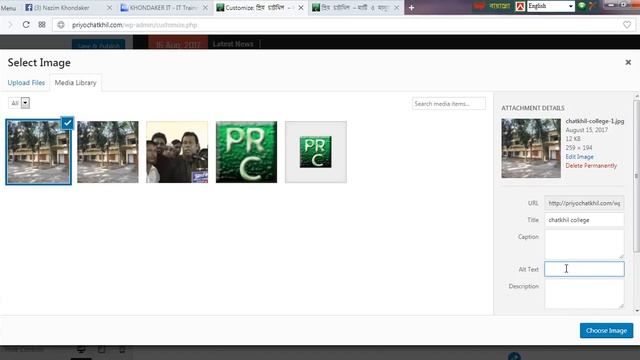Switch to the Upload Files tab
Image resolution: width=640 pixels, height=360 pixels.
click(x=26, y=82)
